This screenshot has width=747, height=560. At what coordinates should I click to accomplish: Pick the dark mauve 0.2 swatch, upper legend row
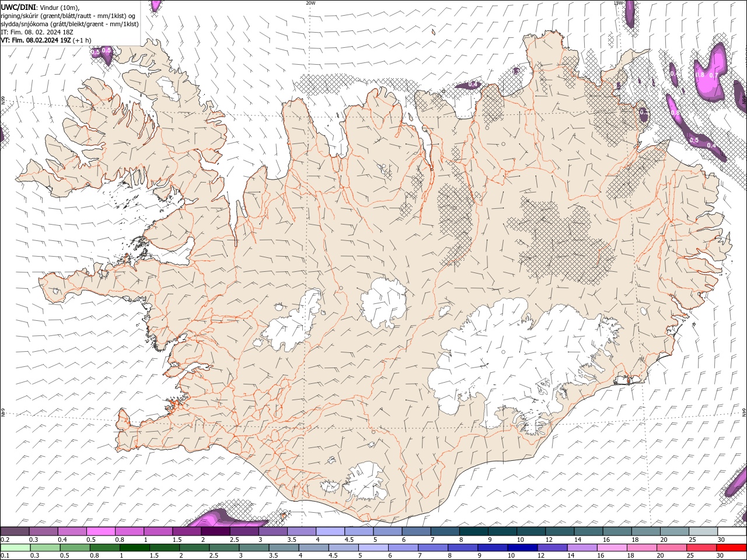[x=15, y=531]
